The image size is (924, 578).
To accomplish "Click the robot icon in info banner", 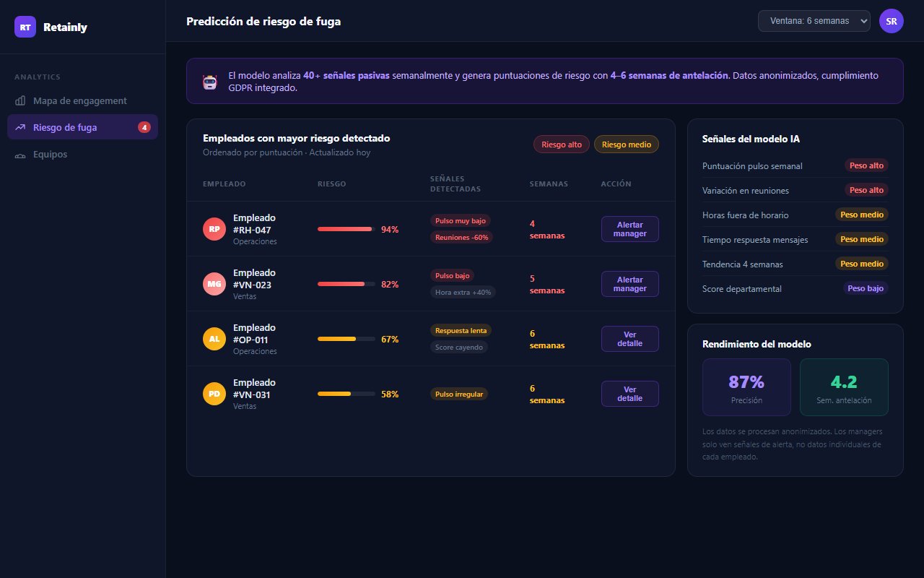I will (210, 82).
